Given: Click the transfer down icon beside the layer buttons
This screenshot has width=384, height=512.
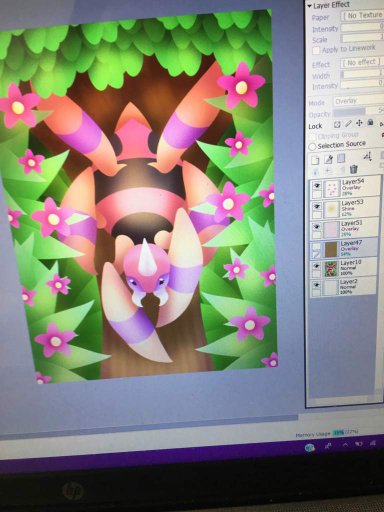Looking at the screenshot, I should click(x=368, y=156).
